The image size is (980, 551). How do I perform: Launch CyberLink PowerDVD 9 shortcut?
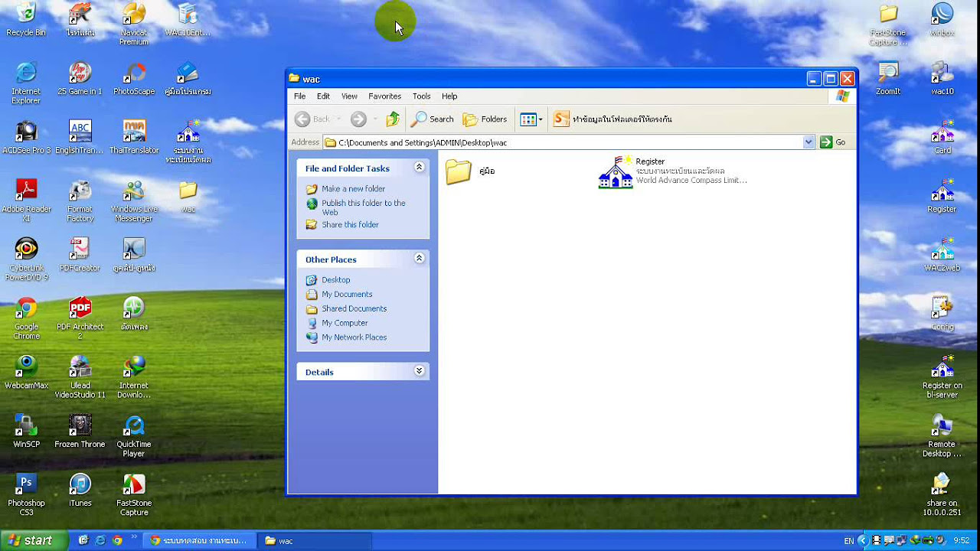click(26, 259)
